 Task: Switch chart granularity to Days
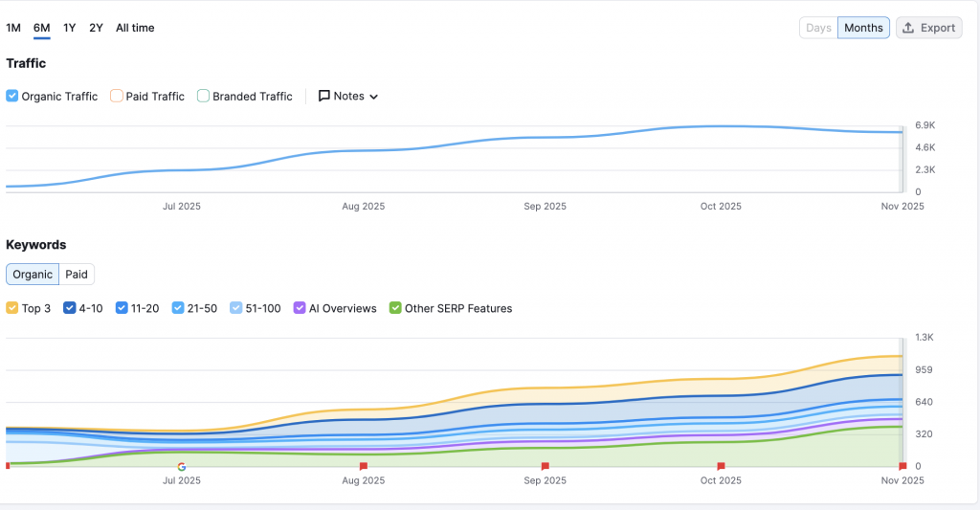tap(818, 28)
